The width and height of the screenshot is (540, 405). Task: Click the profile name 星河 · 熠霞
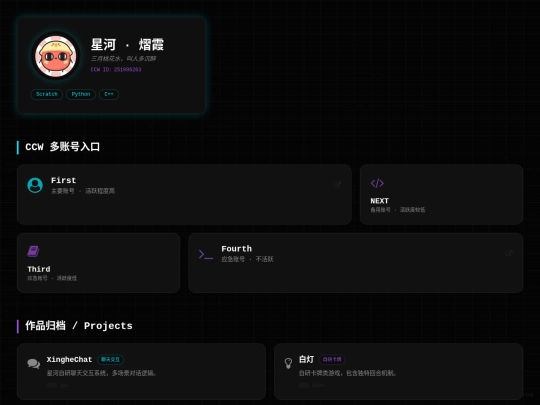click(127, 45)
